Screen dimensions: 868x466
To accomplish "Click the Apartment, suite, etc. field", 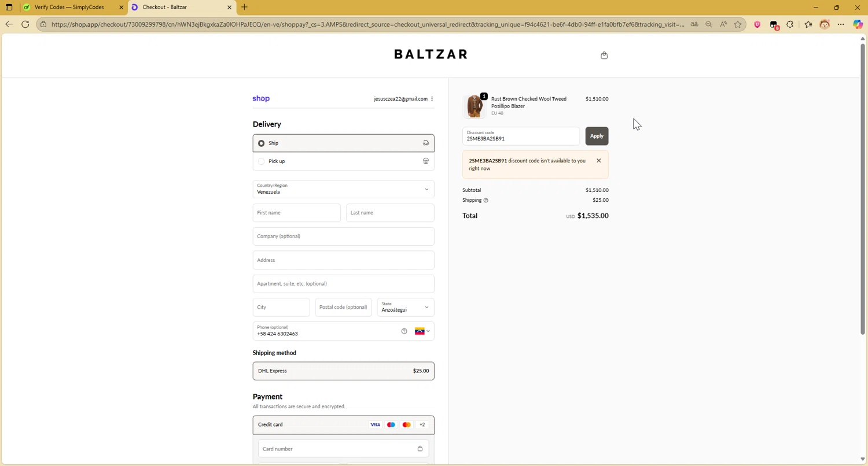I will (343, 284).
